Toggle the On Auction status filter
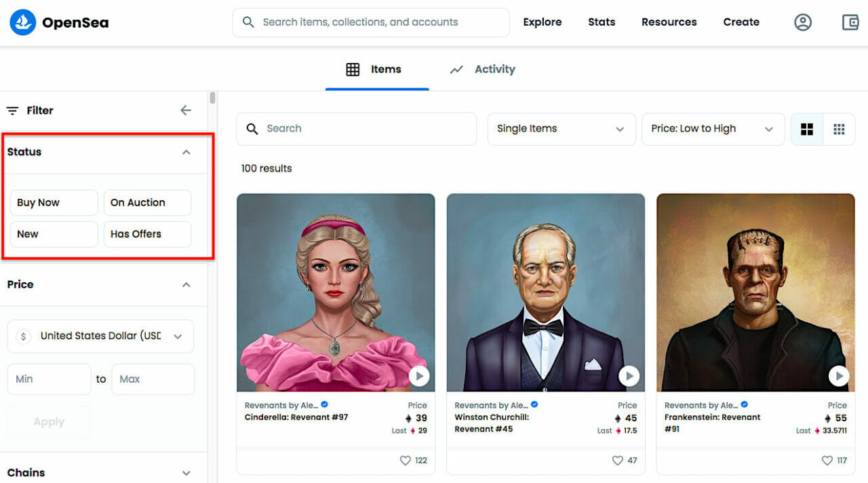Viewport: 868px width, 483px height. [147, 203]
